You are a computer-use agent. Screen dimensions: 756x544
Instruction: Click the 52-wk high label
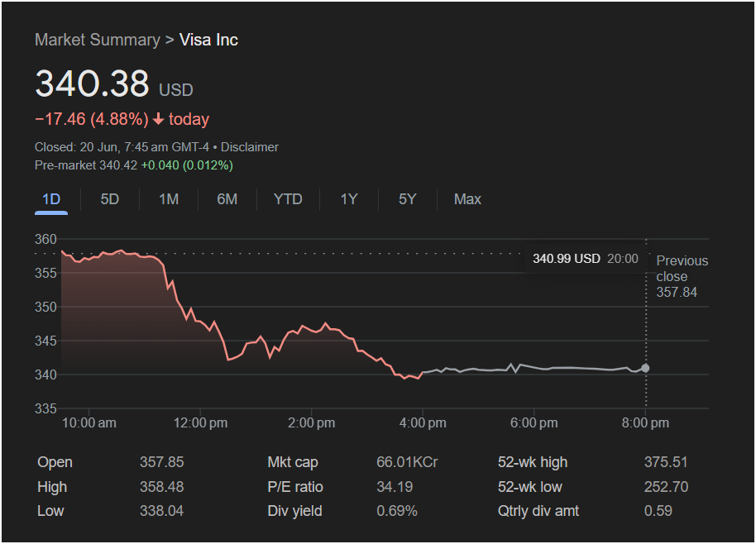[x=533, y=462]
